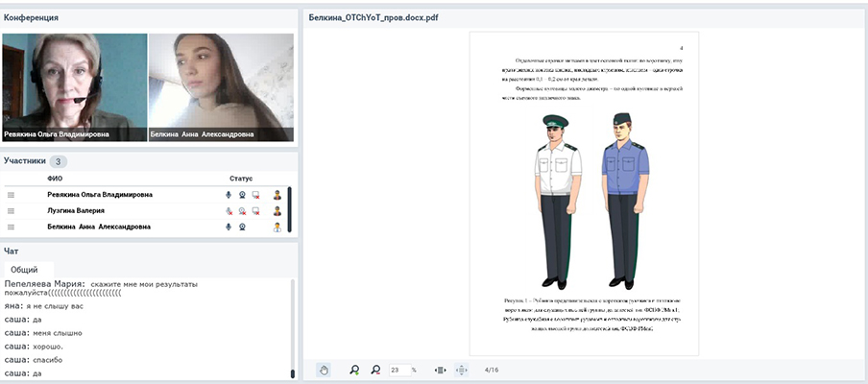868x384 pixels.
Task: Click role icon for Белкина Анна Александровна
Action: tap(277, 228)
